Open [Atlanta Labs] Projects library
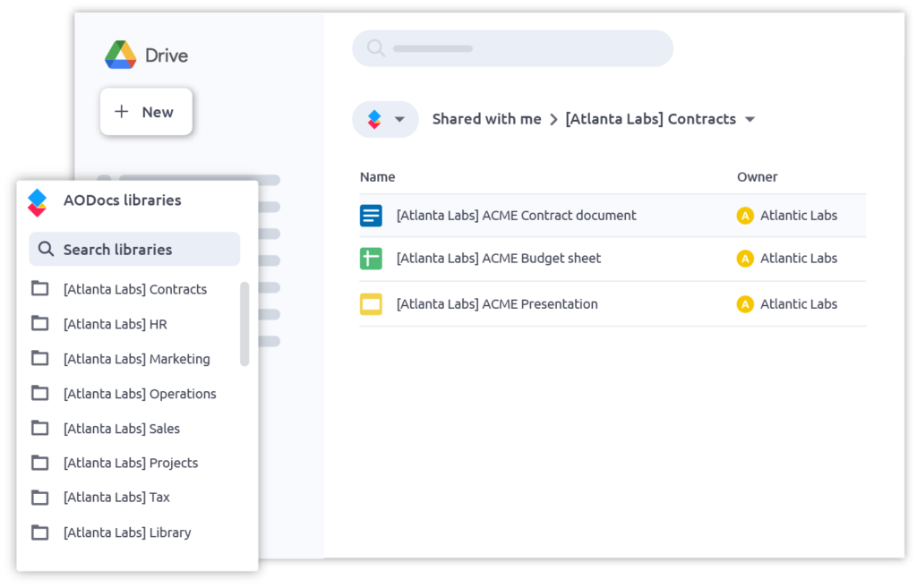Viewport: 917px width, 588px height. coord(131,463)
